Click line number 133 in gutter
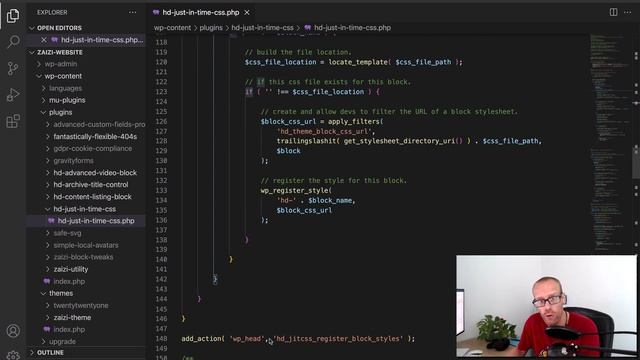Viewport: 640px width, 360px height. tap(161, 190)
